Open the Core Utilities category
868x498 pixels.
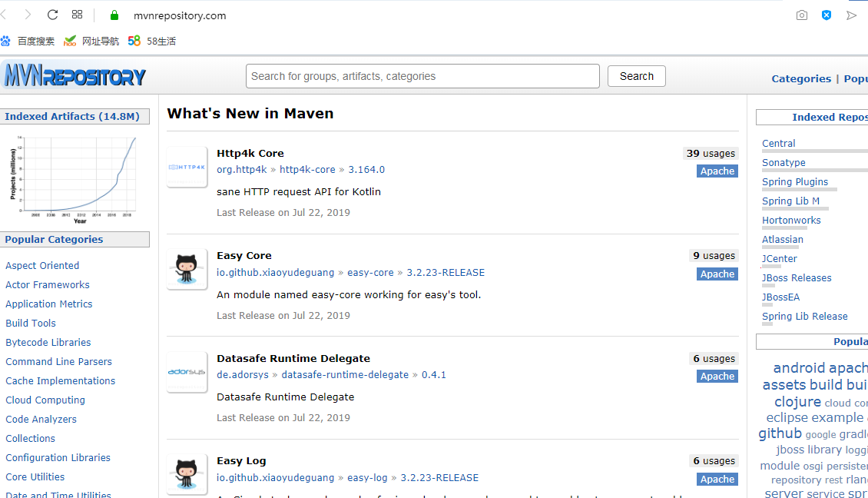coord(35,477)
